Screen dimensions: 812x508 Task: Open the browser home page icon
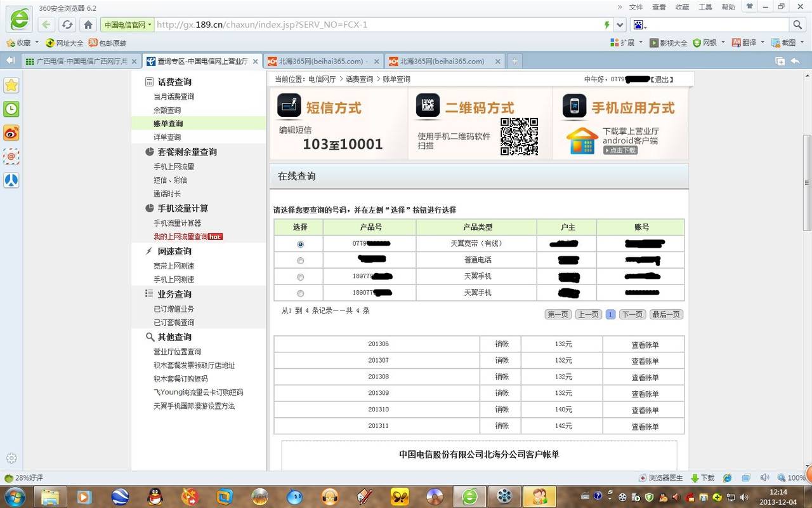88,25
